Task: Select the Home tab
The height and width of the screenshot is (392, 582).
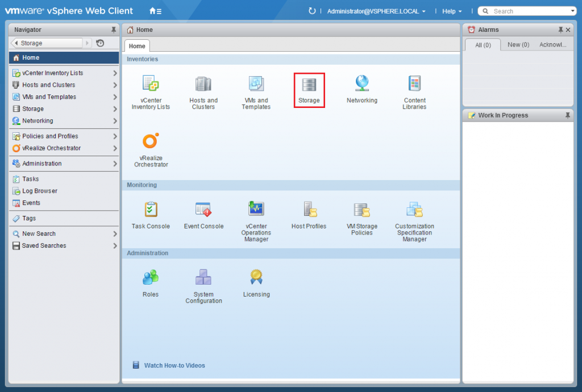Action: (x=136, y=45)
